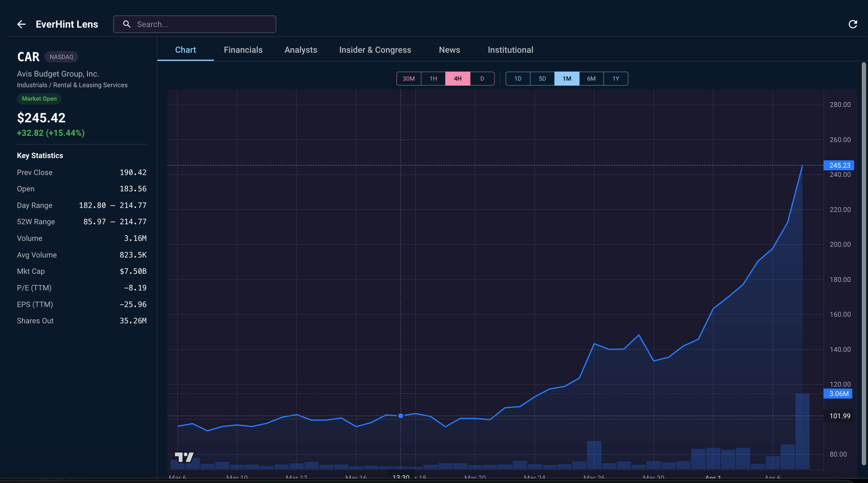This screenshot has width=868, height=483.
Task: Click the back arrow icon
Action: 21,24
